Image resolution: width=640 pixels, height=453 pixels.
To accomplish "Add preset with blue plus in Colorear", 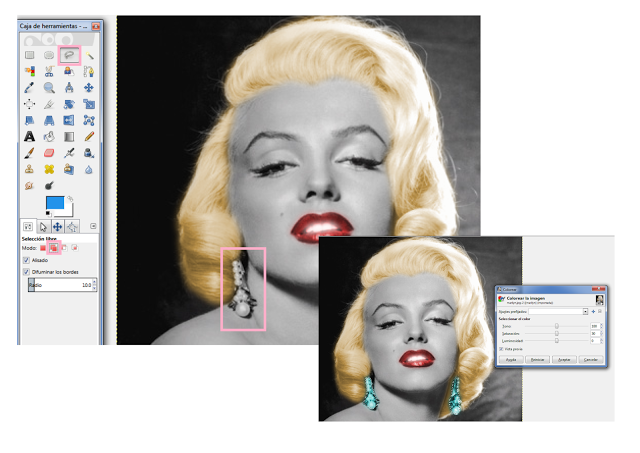I will [593, 312].
